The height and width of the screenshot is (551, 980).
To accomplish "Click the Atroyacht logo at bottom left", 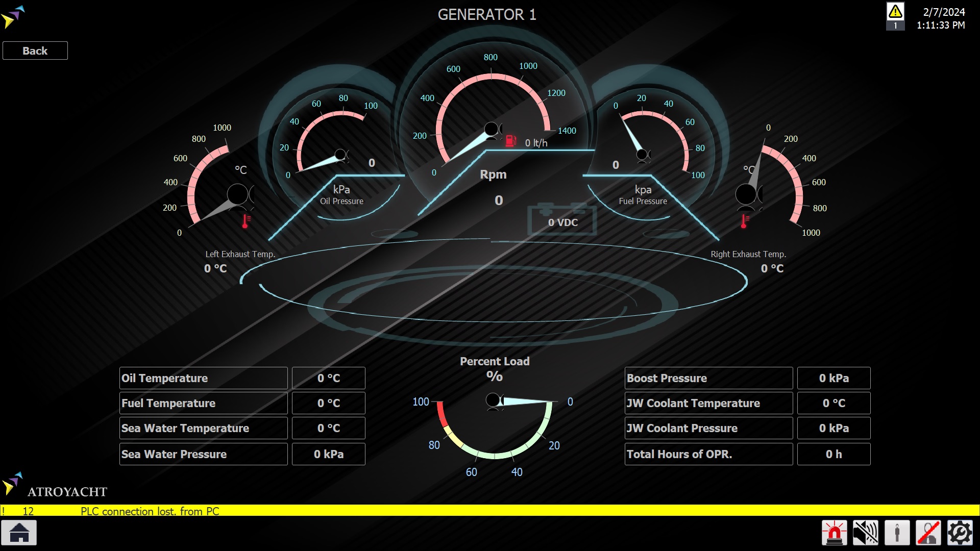I will click(55, 486).
